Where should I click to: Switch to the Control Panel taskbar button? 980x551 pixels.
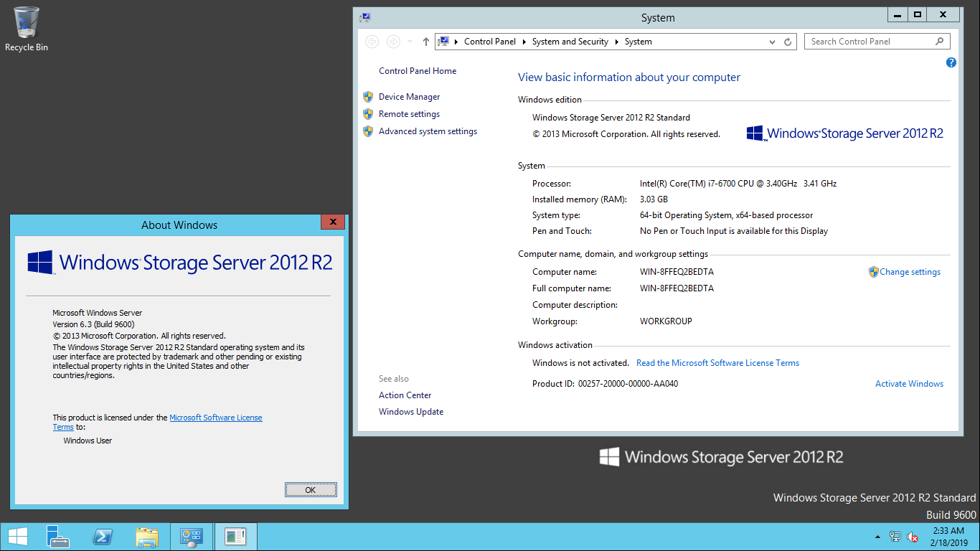pyautogui.click(x=192, y=537)
